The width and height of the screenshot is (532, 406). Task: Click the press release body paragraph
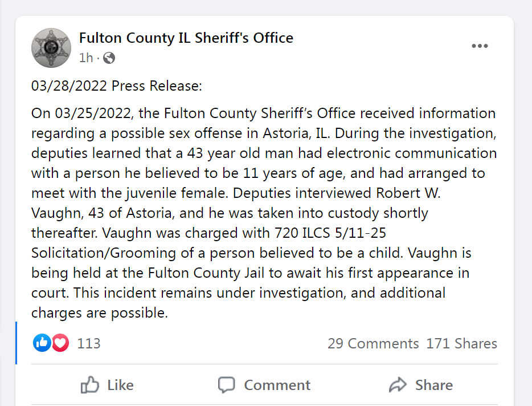pyautogui.click(x=264, y=213)
